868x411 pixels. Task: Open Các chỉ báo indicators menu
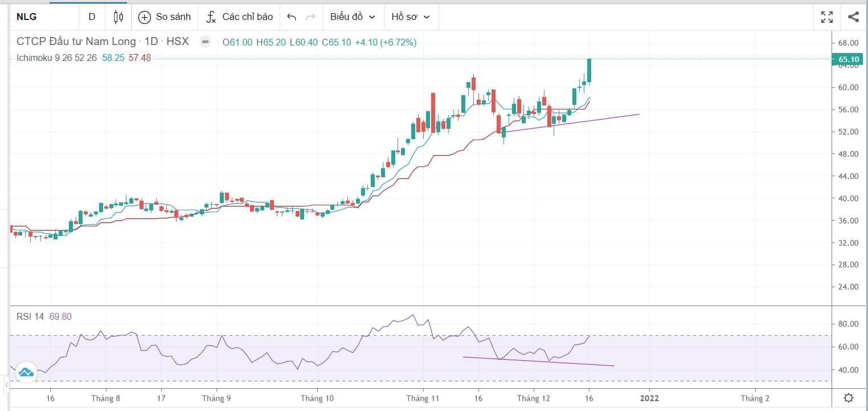pyautogui.click(x=240, y=17)
